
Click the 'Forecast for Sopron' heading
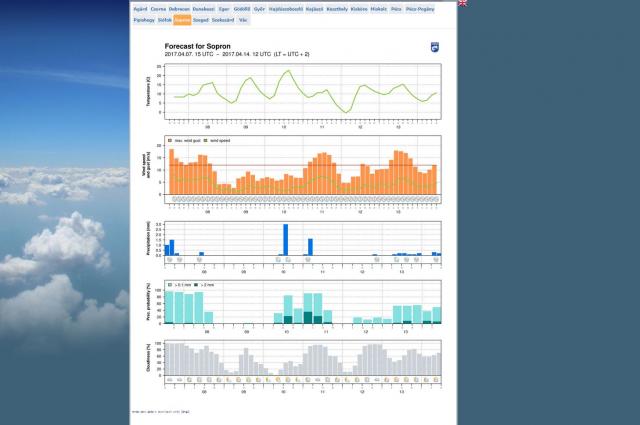pyautogui.click(x=198, y=46)
